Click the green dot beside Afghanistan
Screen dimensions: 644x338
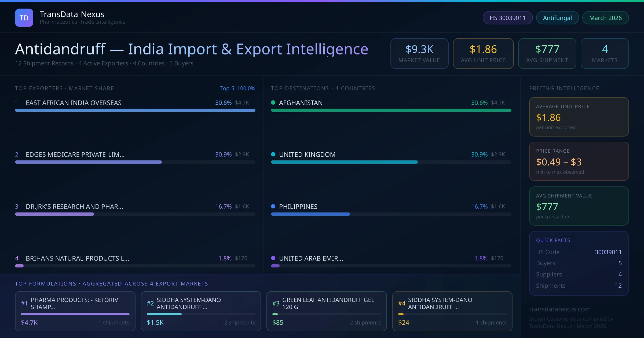(273, 102)
